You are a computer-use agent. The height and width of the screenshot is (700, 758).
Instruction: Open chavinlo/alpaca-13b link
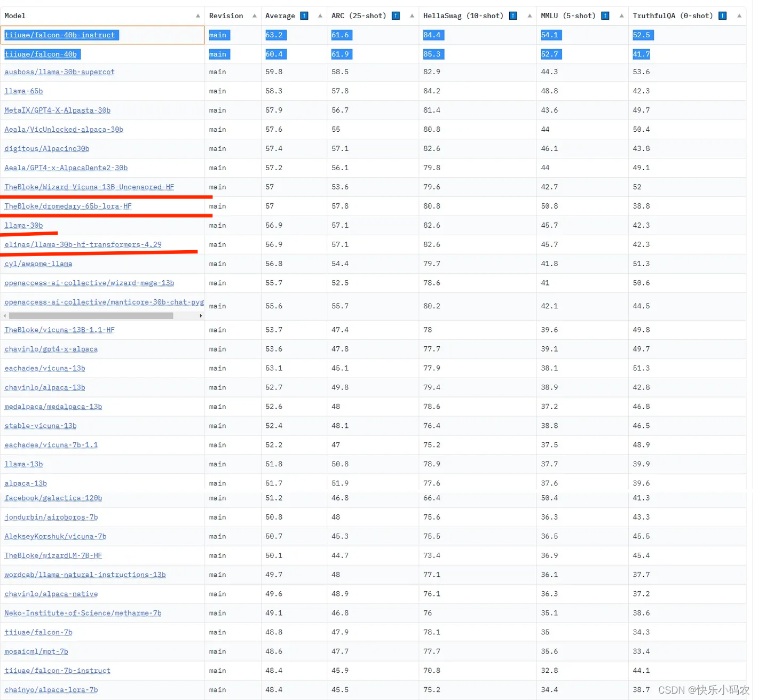click(45, 388)
